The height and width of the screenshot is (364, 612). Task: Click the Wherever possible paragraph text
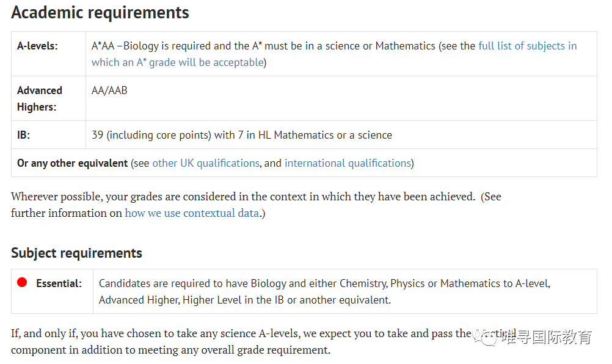(256, 205)
